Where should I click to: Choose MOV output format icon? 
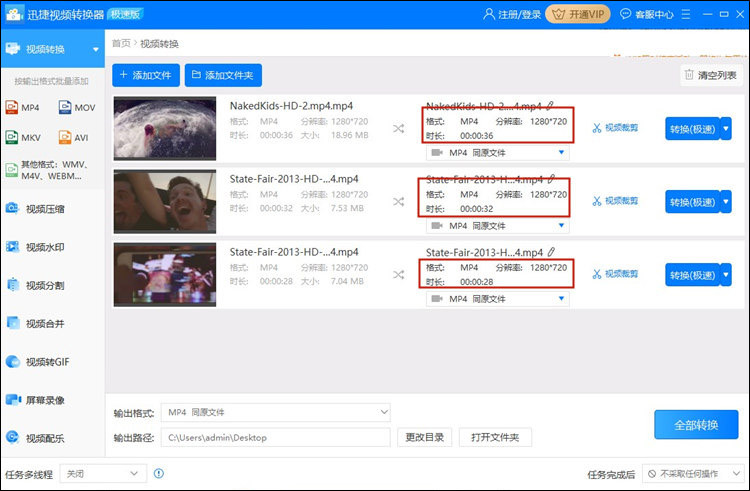coord(77,108)
